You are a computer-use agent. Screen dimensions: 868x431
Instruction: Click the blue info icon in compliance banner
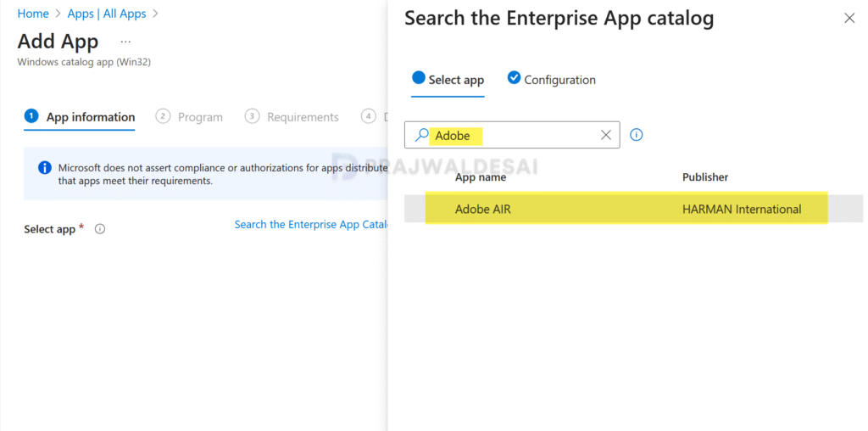tap(45, 168)
